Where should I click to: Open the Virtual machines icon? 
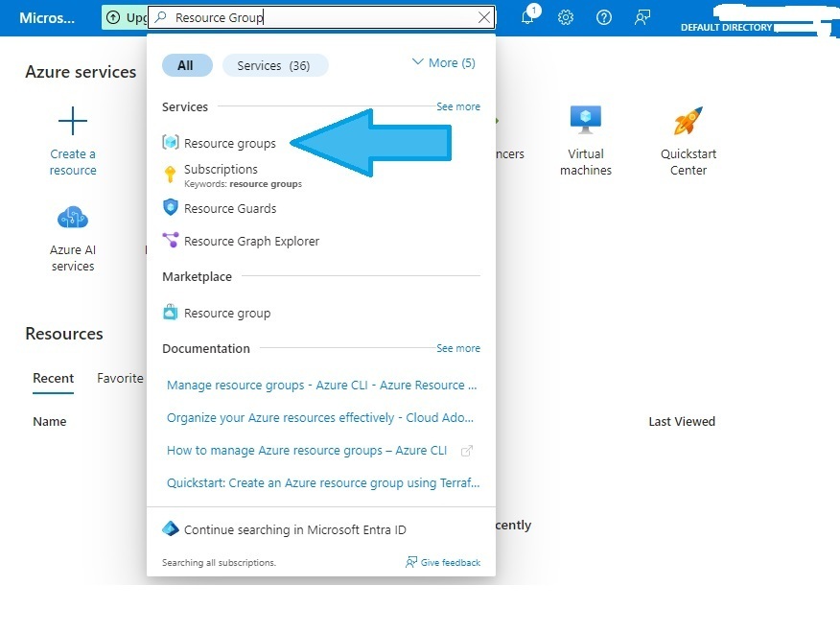(586, 120)
